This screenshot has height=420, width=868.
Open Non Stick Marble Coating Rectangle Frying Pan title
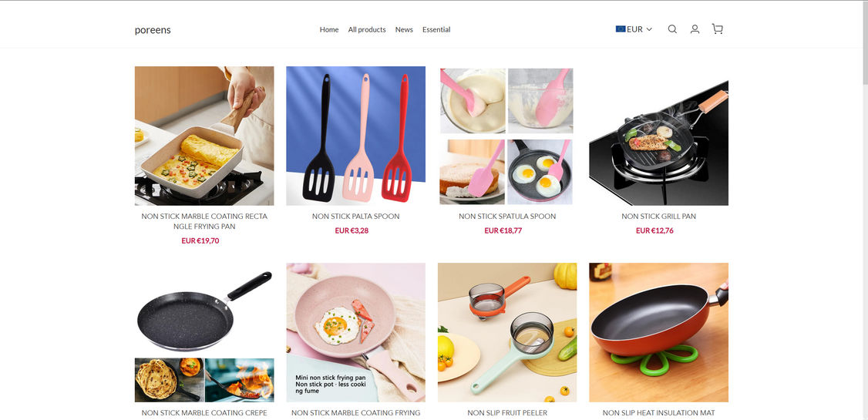(x=204, y=221)
